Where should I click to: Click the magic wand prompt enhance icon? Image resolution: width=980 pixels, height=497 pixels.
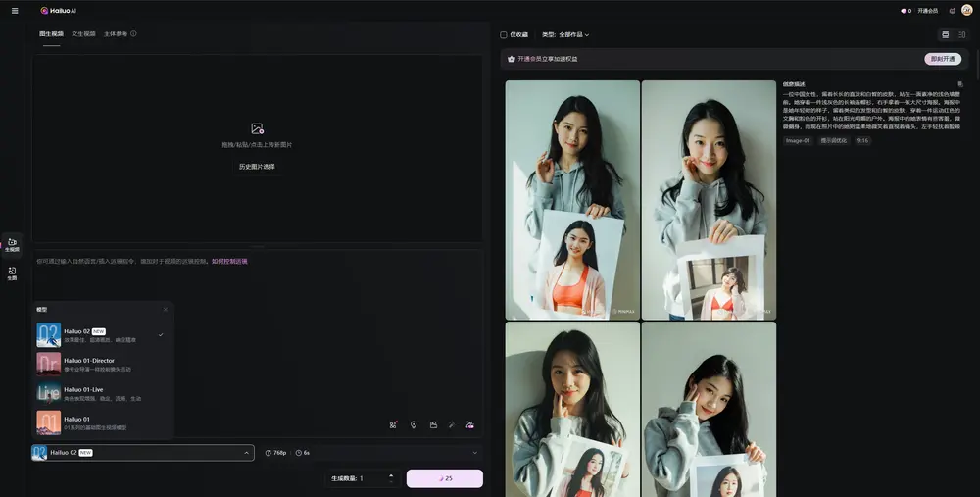[x=452, y=424]
